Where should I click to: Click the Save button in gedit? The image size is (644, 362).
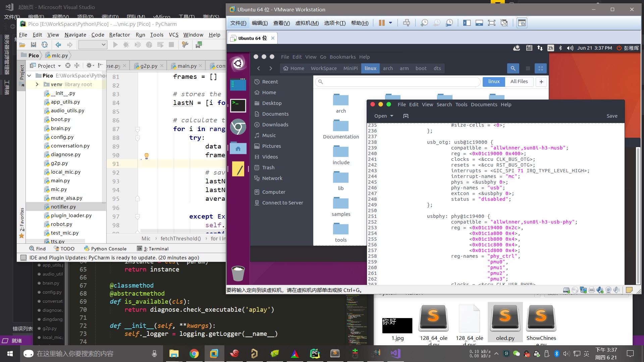[612, 116]
